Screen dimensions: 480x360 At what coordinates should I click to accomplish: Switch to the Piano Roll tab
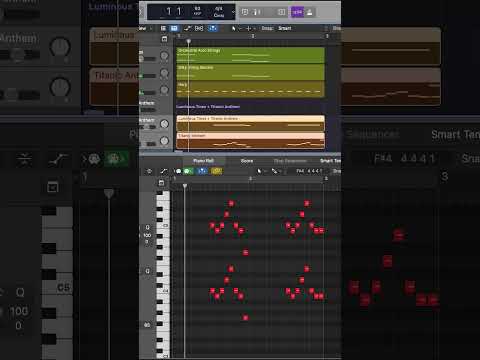tap(203, 161)
